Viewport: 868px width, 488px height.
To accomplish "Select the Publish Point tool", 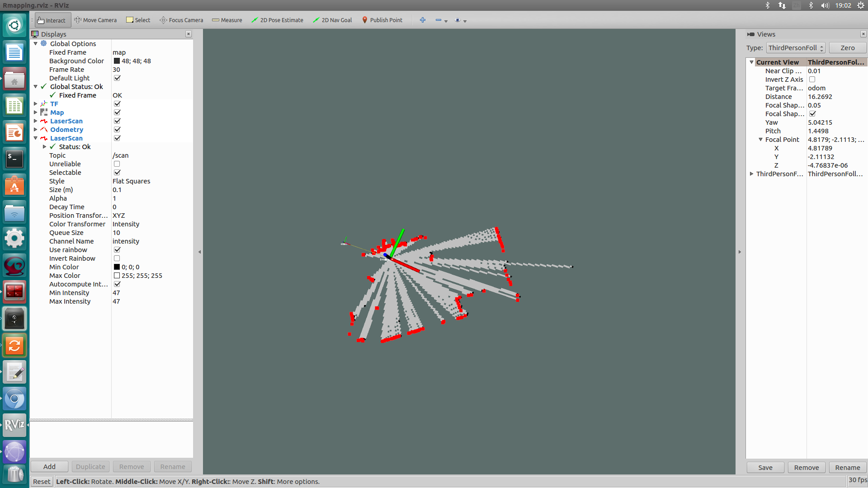I will coord(382,20).
